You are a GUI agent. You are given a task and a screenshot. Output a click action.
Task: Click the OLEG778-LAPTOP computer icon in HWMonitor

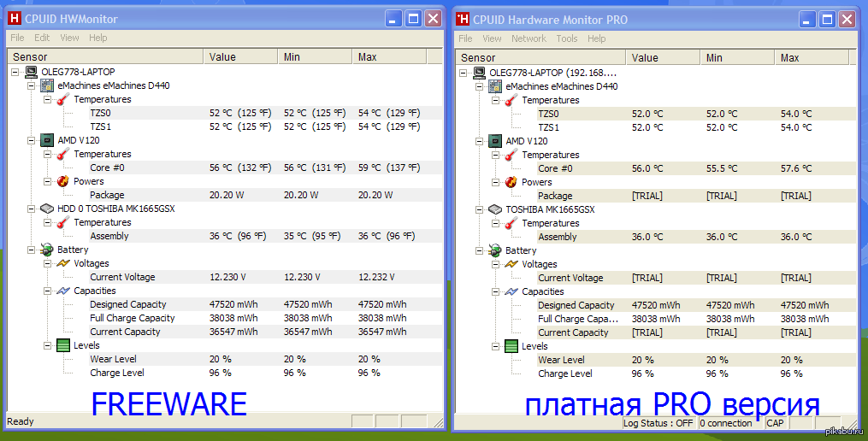pos(31,72)
